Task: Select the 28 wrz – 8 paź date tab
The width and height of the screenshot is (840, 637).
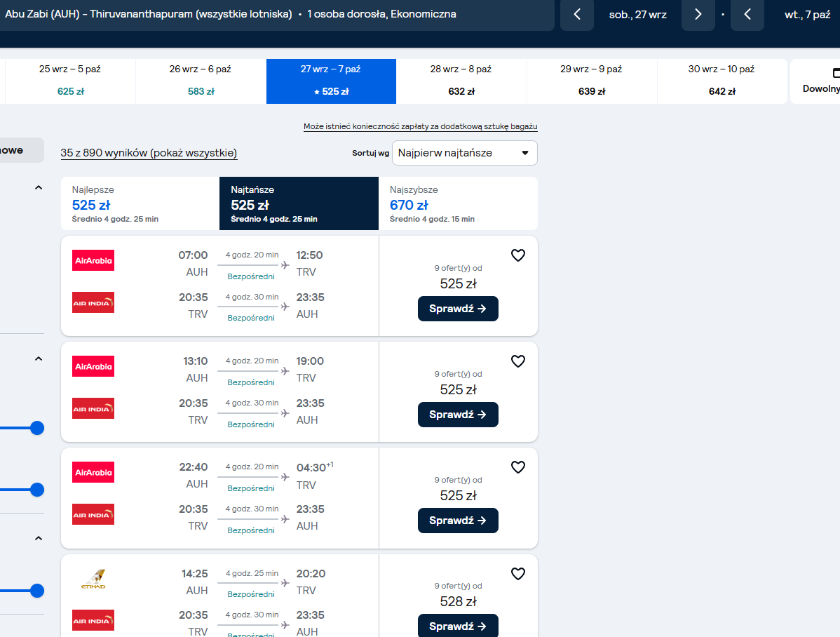Action: click(x=461, y=81)
